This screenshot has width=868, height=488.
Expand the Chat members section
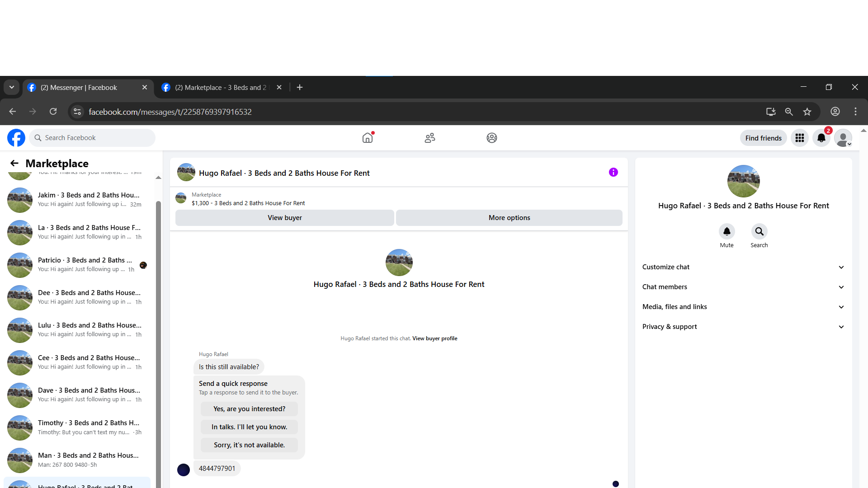coord(744,287)
